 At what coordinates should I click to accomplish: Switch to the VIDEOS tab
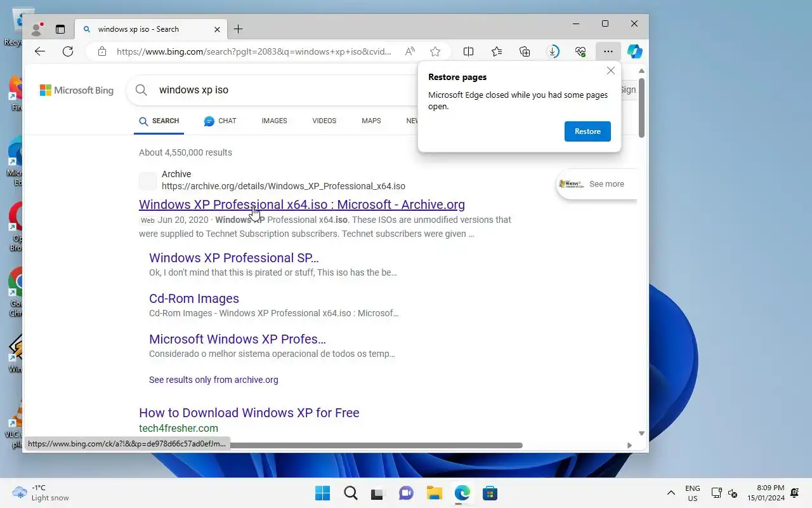click(324, 121)
